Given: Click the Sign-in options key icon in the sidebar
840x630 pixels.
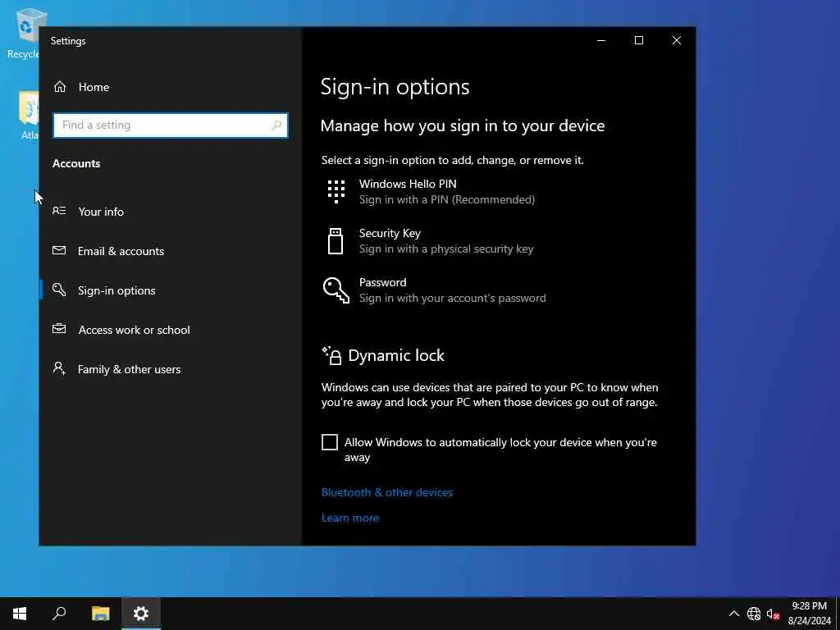Looking at the screenshot, I should (59, 290).
